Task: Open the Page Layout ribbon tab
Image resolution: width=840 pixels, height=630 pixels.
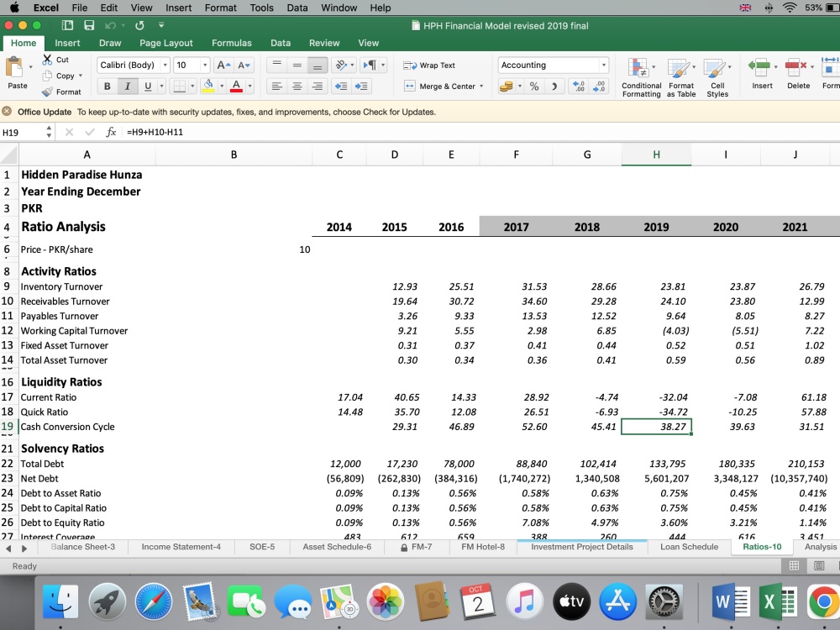Action: coord(166,43)
